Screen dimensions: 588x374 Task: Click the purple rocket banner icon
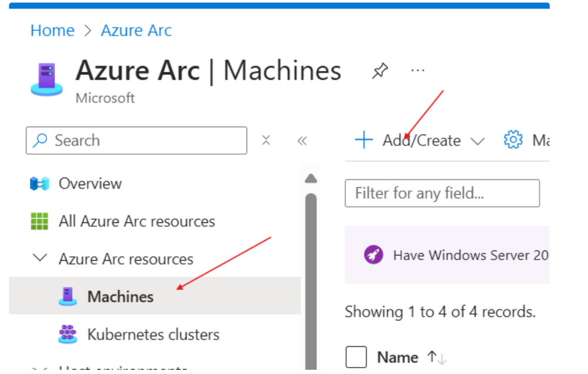click(374, 255)
